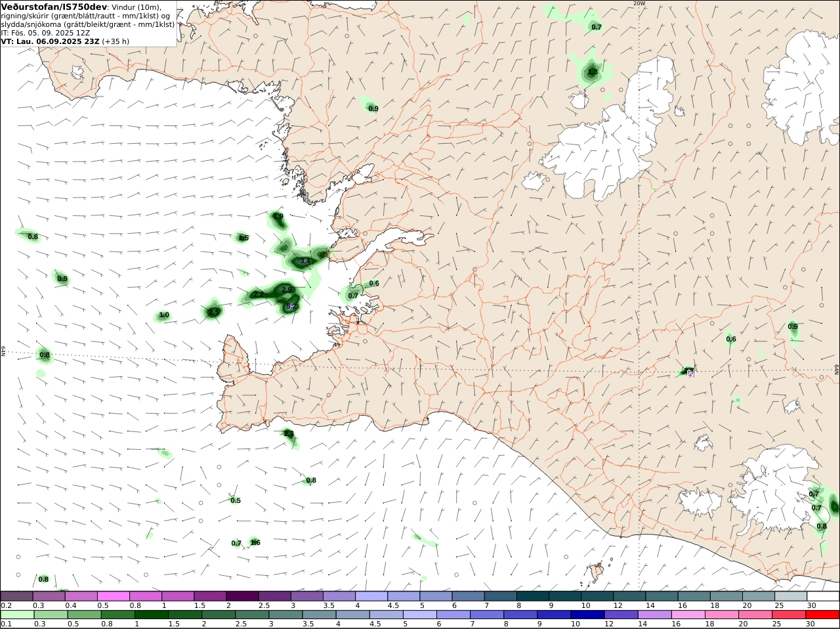Image resolution: width=840 pixels, height=629 pixels.
Task: Click the 1.9 precipitation label
Action: tap(278, 217)
